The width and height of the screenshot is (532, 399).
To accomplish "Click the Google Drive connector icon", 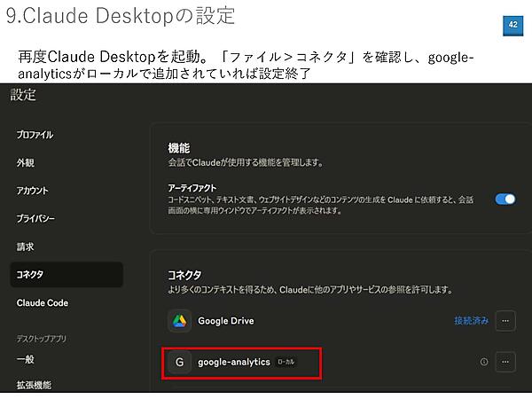I will pos(179,321).
